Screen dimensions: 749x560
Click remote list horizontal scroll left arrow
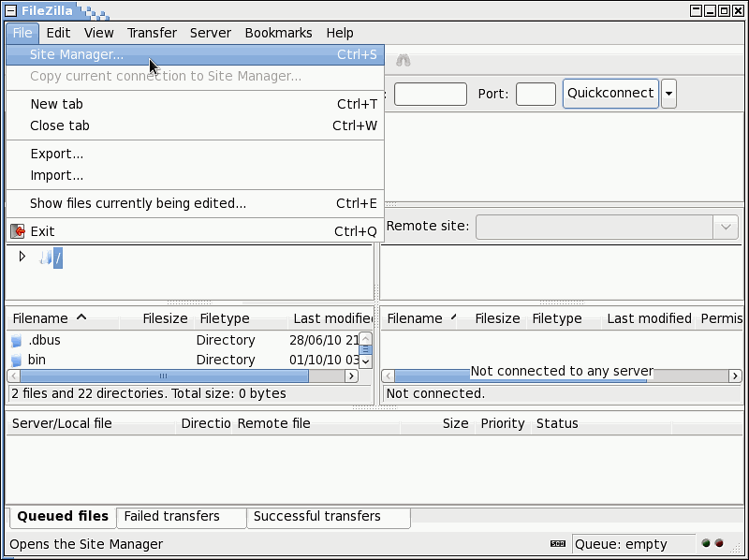389,376
